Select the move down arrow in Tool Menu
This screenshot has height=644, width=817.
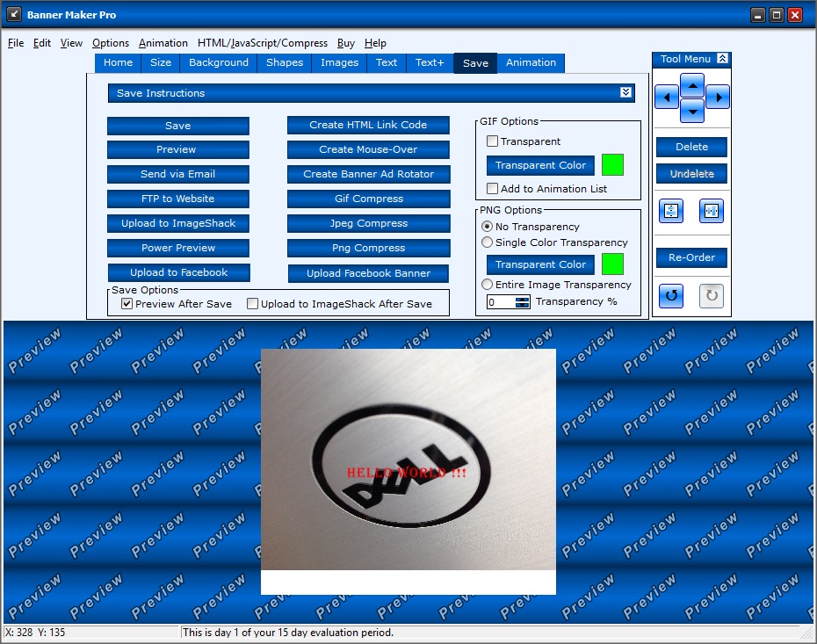(693, 112)
